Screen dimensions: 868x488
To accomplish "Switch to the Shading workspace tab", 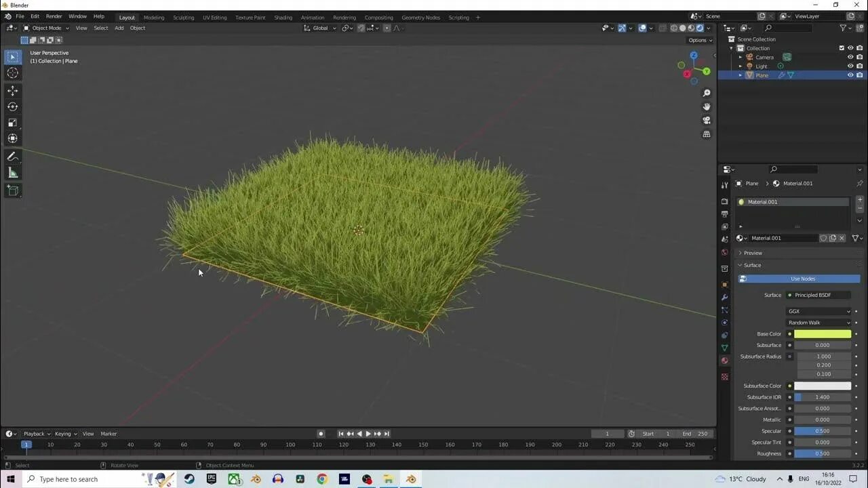I will click(x=283, y=17).
